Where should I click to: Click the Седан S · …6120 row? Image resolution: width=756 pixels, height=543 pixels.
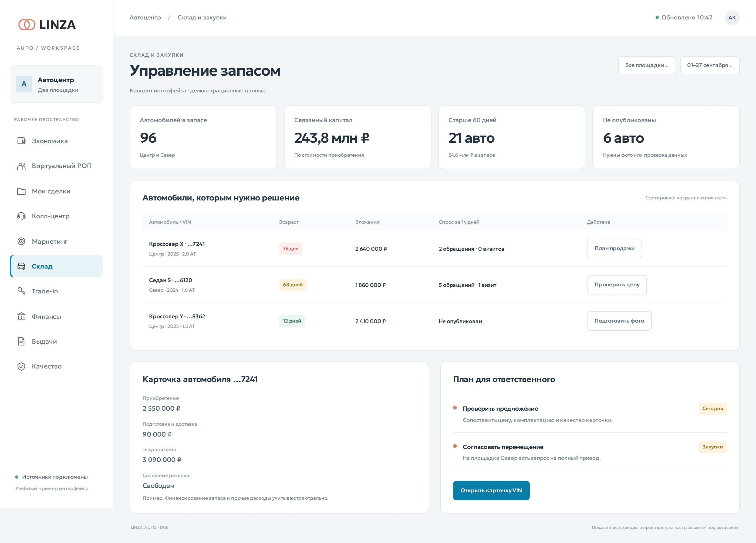[x=434, y=285]
